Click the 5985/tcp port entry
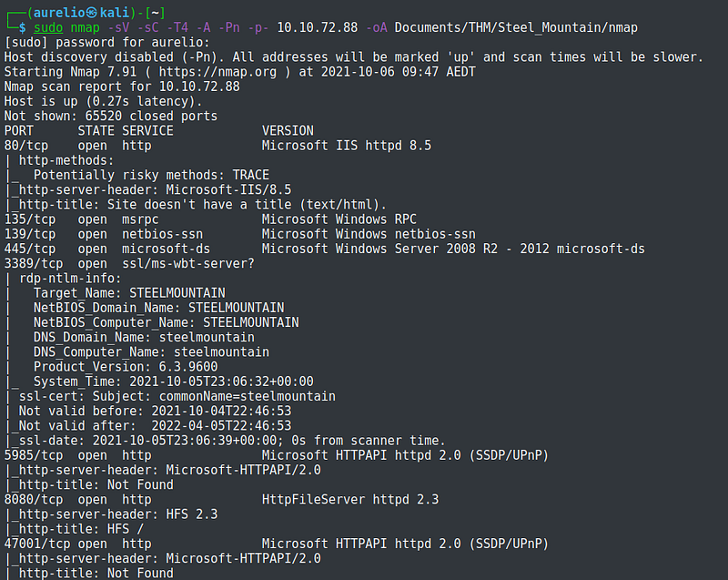The width and height of the screenshot is (728, 580). click(x=30, y=455)
